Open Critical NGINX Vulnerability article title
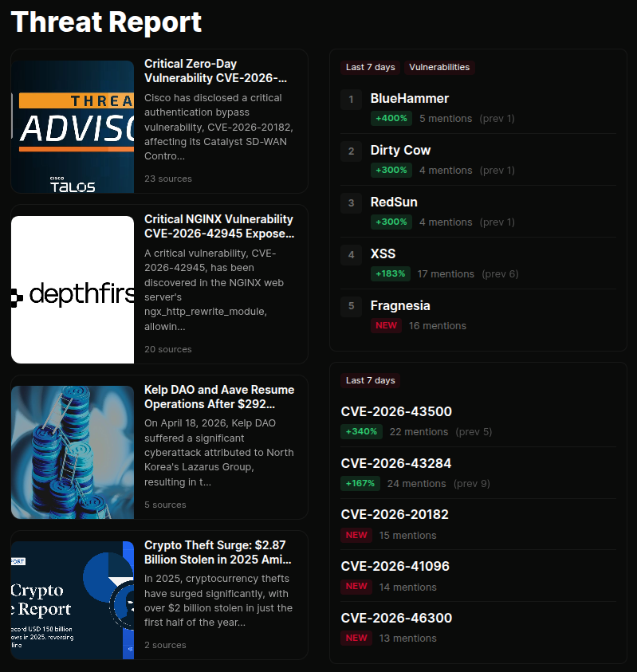The image size is (637, 672). click(x=219, y=226)
